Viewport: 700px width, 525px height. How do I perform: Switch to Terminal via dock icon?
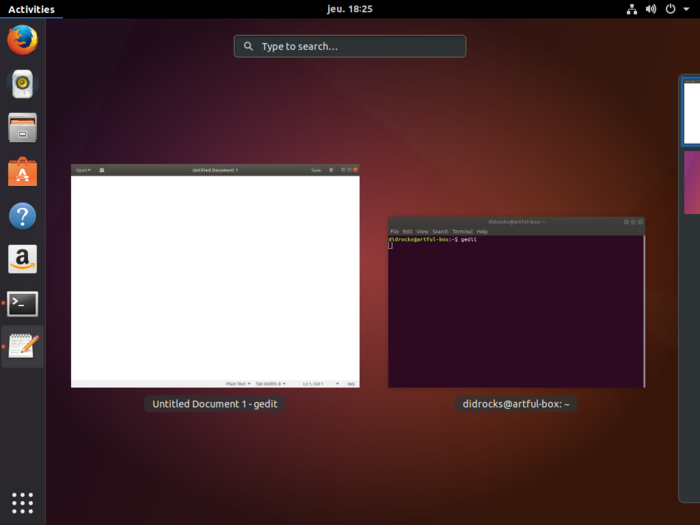(22, 304)
